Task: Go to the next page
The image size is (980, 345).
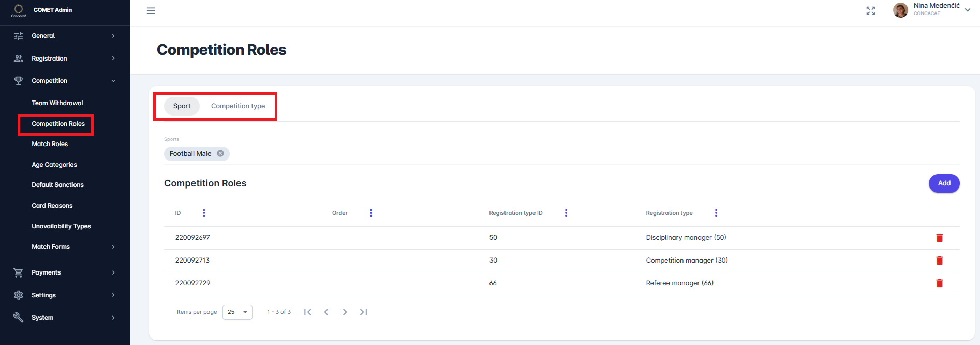Action: (x=345, y=312)
